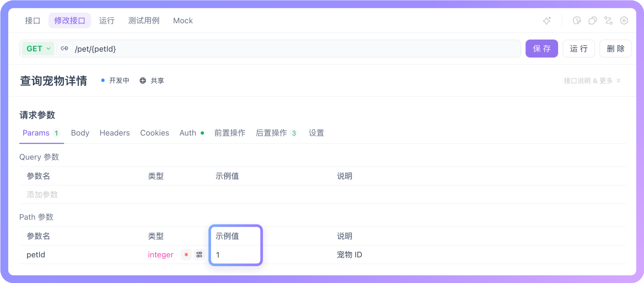Click the AI sparkle icon in top bar

click(547, 21)
